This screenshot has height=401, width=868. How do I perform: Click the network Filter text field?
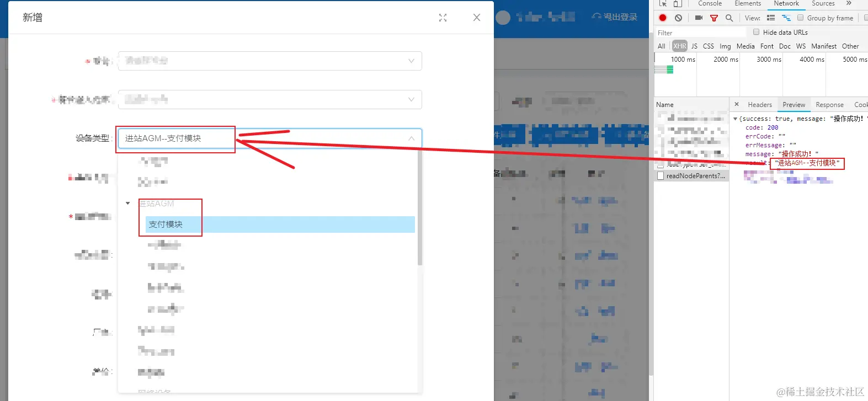(701, 33)
